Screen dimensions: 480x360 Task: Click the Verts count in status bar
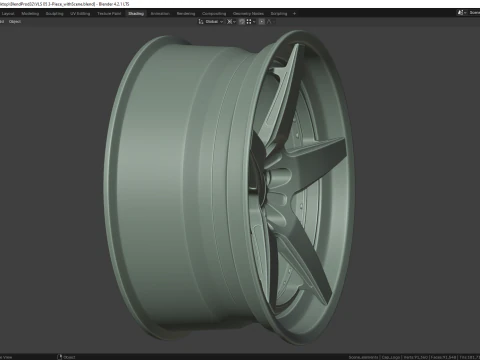(x=415, y=357)
